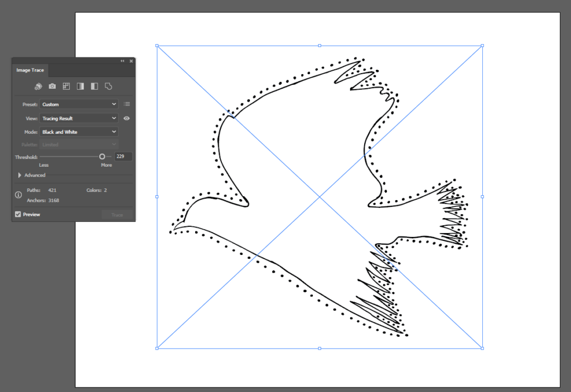Click the Grayscale preset icon
Image resolution: width=571 pixels, height=392 pixels.
click(80, 86)
